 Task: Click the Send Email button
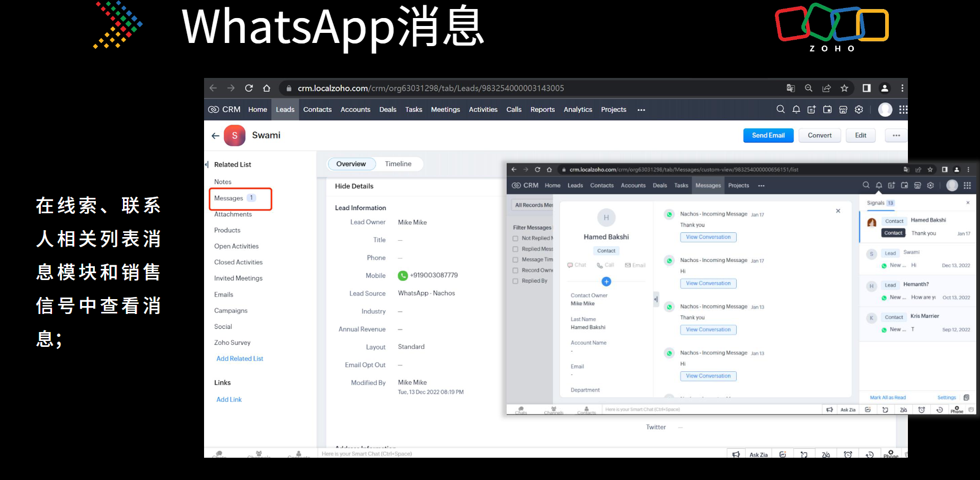[768, 135]
